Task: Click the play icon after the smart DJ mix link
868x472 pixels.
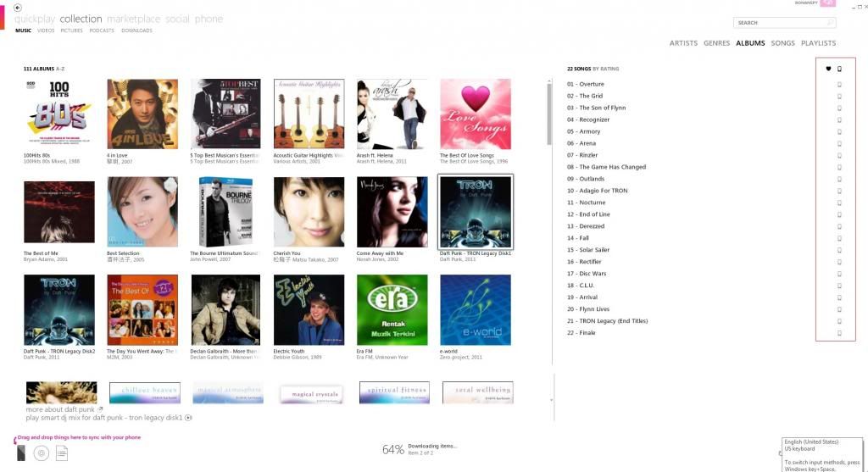Action: [x=188, y=418]
